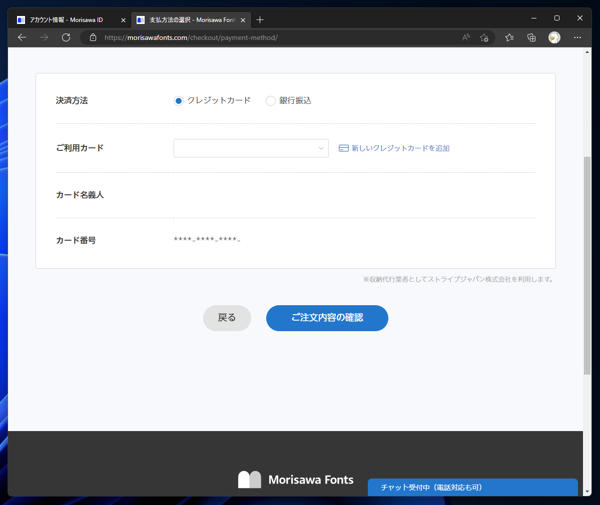The height and width of the screenshot is (505, 600).
Task: Click the address bar URL
Action: point(191,37)
